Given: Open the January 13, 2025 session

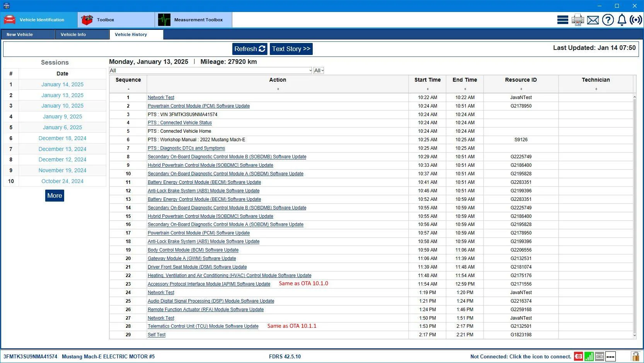Looking at the screenshot, I should (62, 95).
